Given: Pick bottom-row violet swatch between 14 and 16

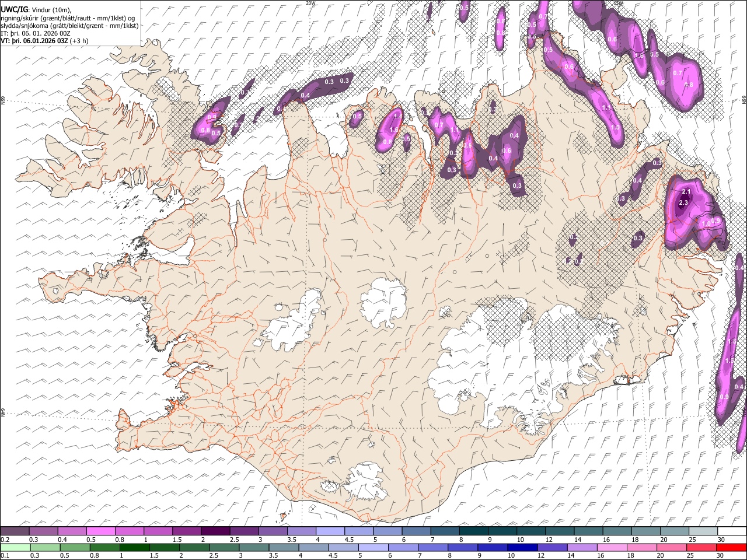Looking at the screenshot, I should [x=582, y=547].
